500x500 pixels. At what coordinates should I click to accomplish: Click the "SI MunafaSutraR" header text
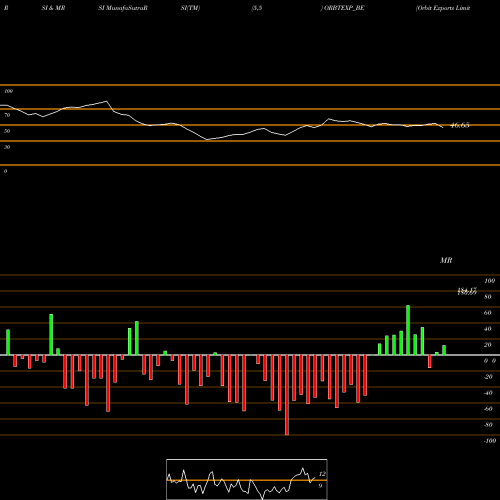click(123, 8)
